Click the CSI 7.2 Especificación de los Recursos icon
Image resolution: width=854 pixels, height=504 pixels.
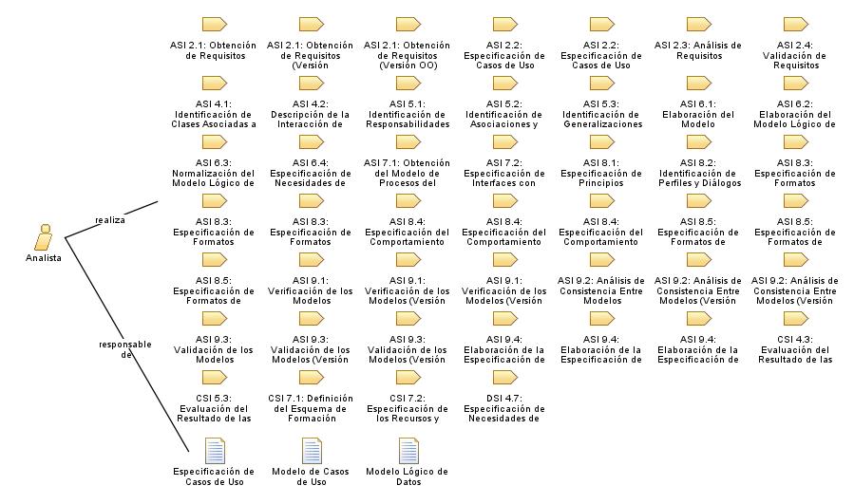(x=408, y=378)
